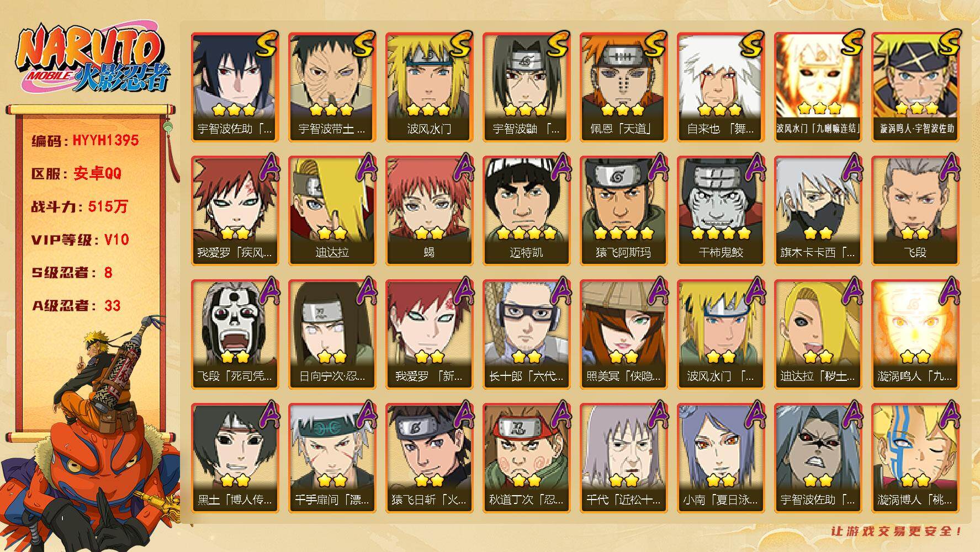Open the 小南「夏日泳」 card
The height and width of the screenshot is (552, 980).
721,458
